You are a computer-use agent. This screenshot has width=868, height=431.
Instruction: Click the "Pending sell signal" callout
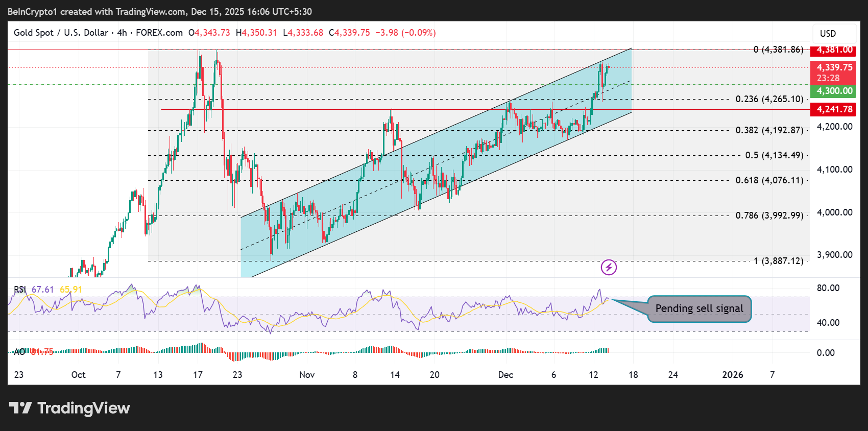tap(699, 308)
